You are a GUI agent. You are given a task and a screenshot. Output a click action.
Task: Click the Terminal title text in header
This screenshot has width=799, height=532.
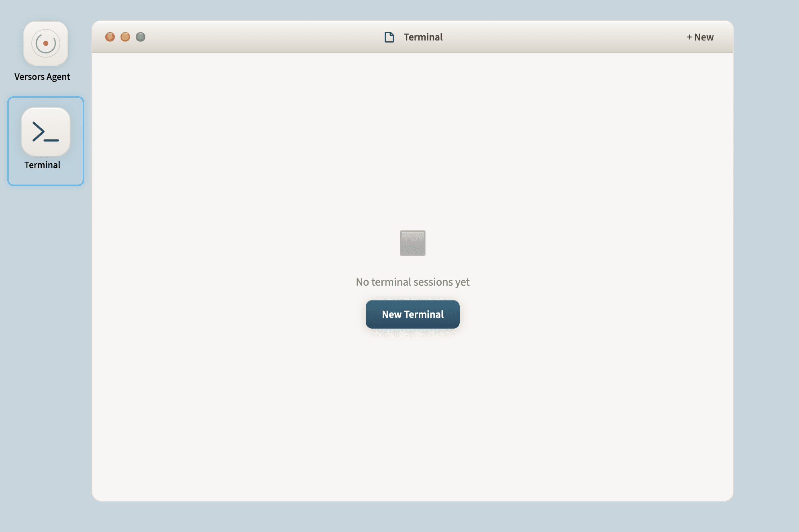point(423,37)
